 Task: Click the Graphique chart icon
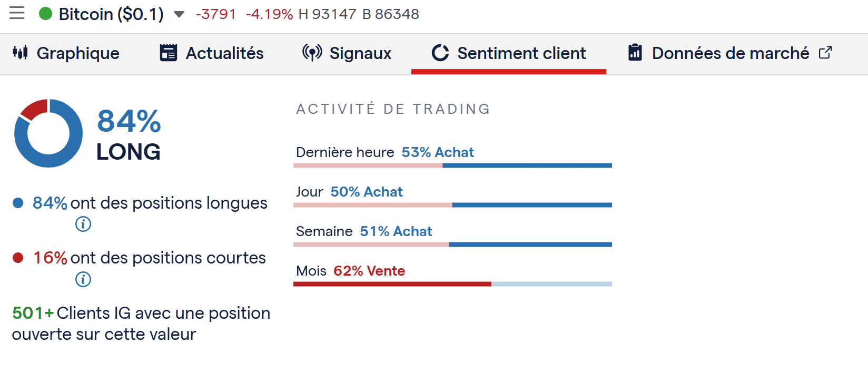pos(21,53)
